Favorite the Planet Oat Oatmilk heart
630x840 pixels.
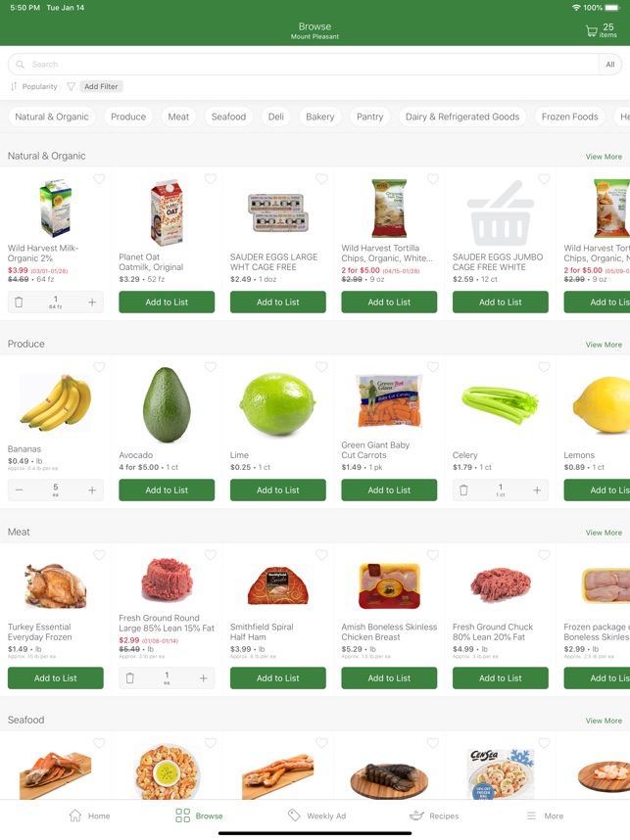point(211,179)
